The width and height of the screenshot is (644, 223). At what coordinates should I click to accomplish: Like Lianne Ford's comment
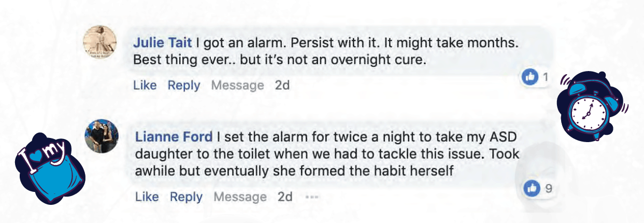click(x=147, y=197)
